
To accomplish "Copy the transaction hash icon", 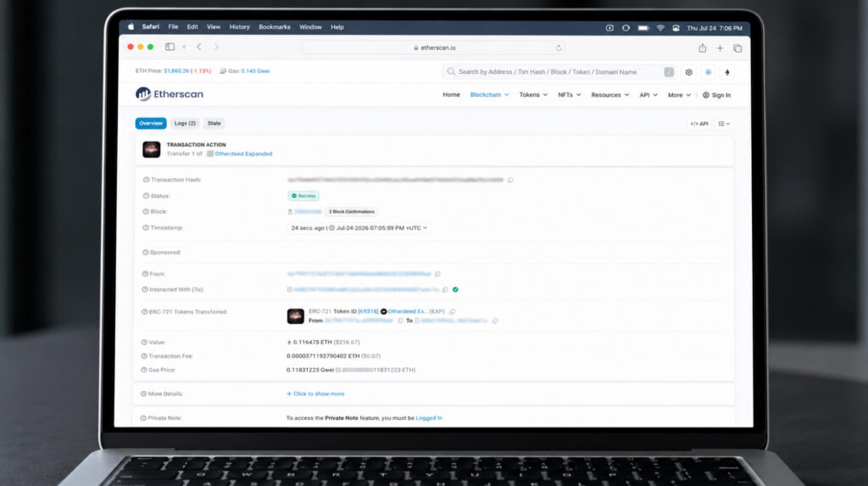I will [x=510, y=180].
